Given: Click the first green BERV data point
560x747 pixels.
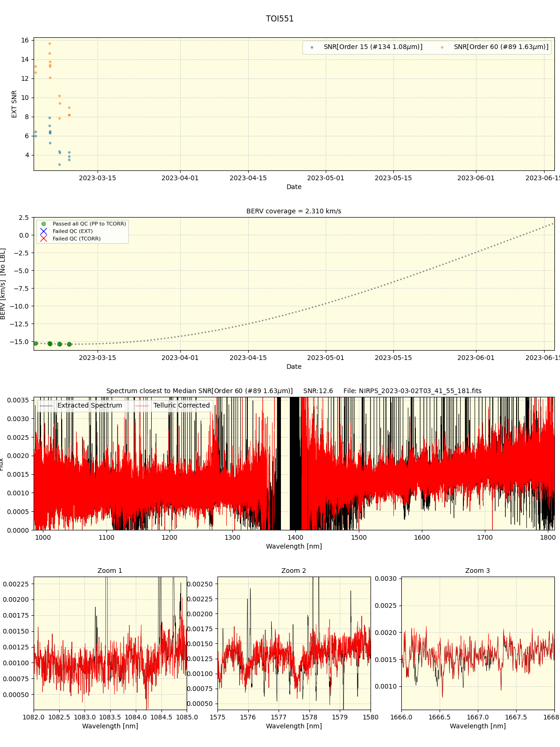Looking at the screenshot, I should click(x=35, y=343).
